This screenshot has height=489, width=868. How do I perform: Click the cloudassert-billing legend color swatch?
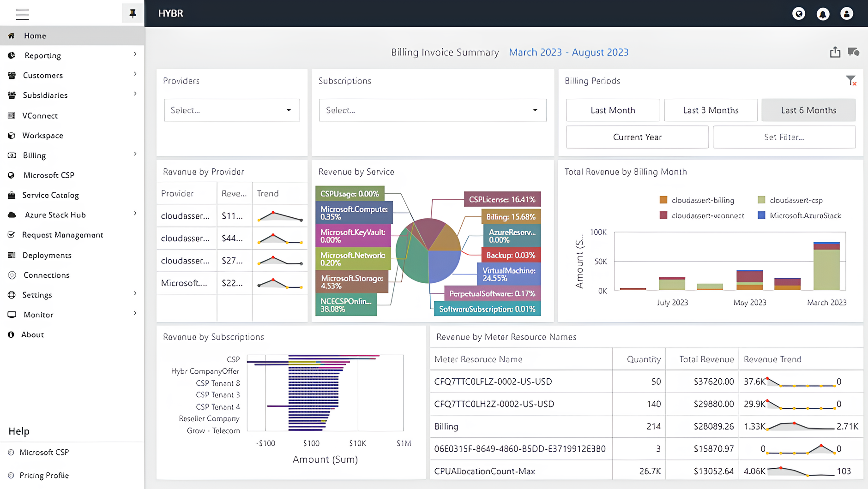pos(663,200)
